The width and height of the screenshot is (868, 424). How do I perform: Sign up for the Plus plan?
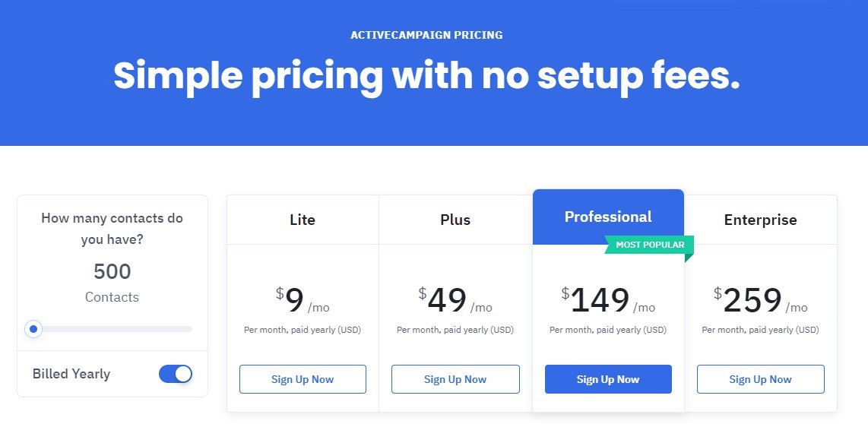[x=455, y=379]
